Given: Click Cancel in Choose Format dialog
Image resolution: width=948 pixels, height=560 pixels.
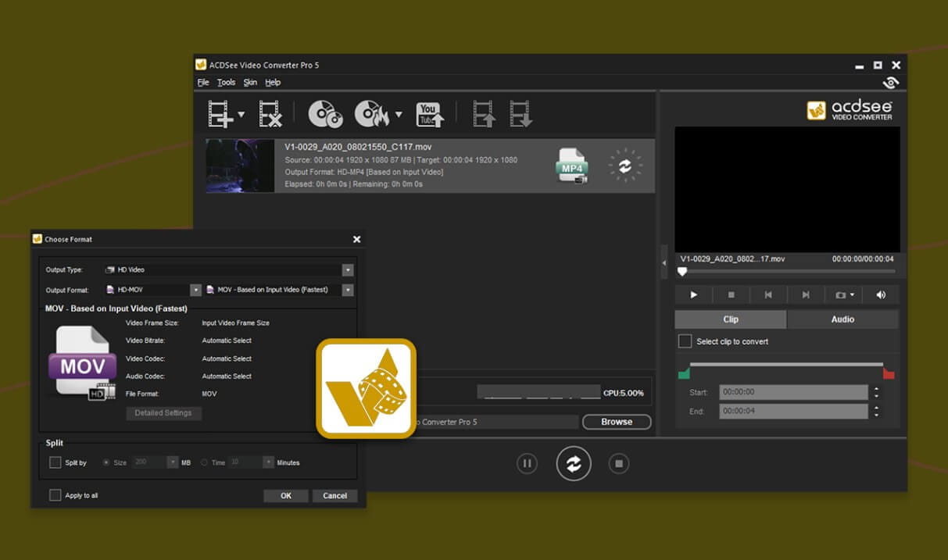Looking at the screenshot, I should click(x=334, y=496).
